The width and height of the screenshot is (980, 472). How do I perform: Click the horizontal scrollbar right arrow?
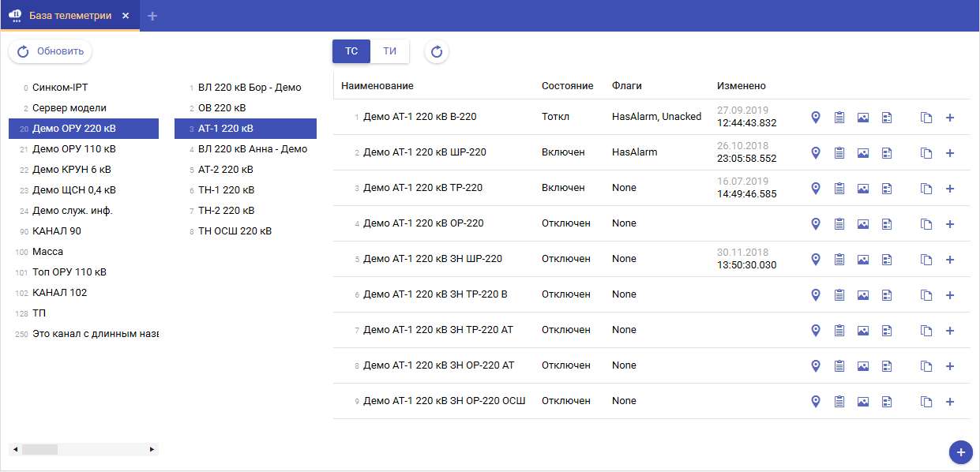(x=152, y=449)
